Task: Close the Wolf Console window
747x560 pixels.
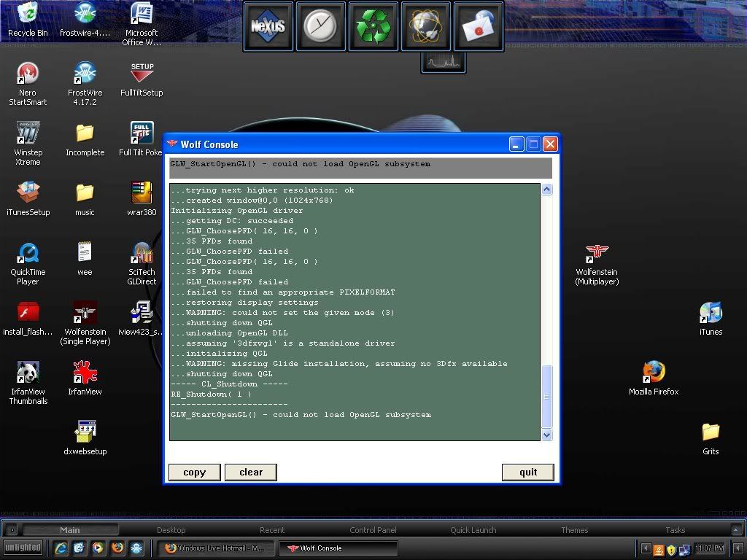Action: [550, 144]
